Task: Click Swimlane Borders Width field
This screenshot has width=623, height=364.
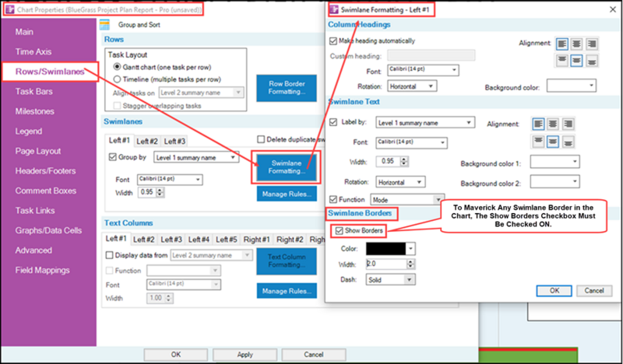Action: pyautogui.click(x=386, y=264)
